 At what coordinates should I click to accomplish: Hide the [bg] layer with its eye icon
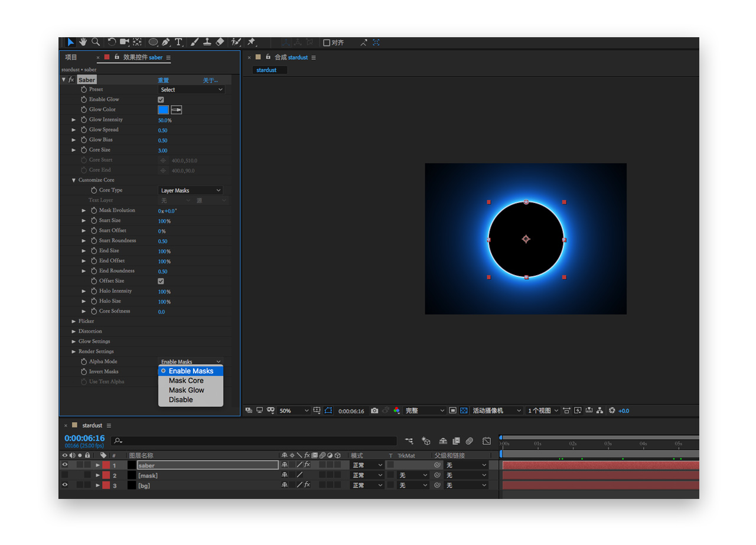pos(65,485)
